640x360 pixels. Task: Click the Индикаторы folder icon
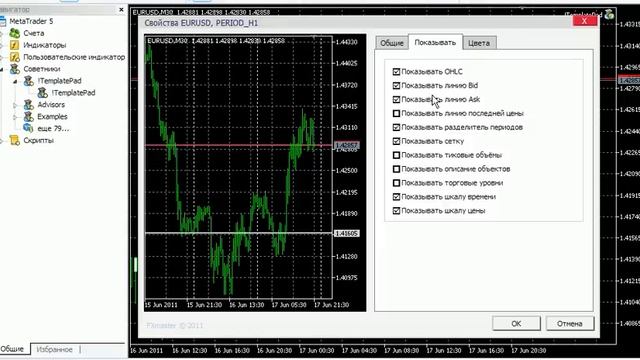(15, 45)
